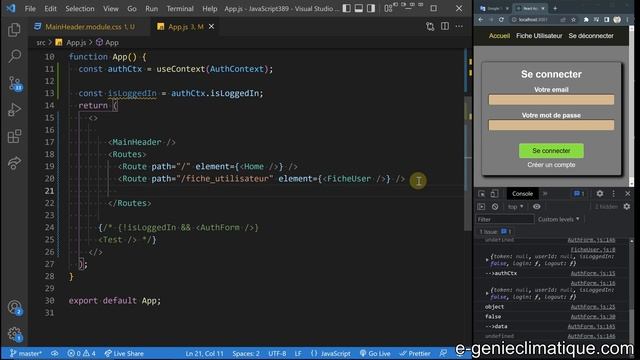640x360 pixels.
Task: Click the App.js breadcrumb segment
Action: click(71, 42)
